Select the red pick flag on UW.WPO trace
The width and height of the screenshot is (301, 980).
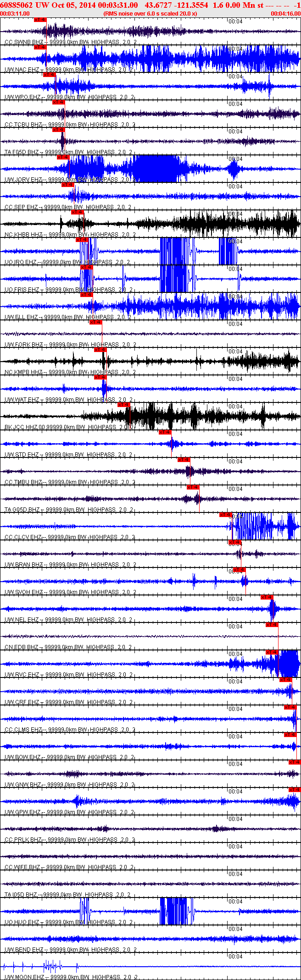pos(50,75)
